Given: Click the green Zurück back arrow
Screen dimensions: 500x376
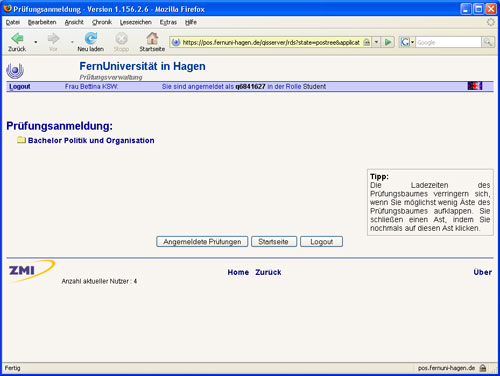Looking at the screenshot, I should (17, 39).
